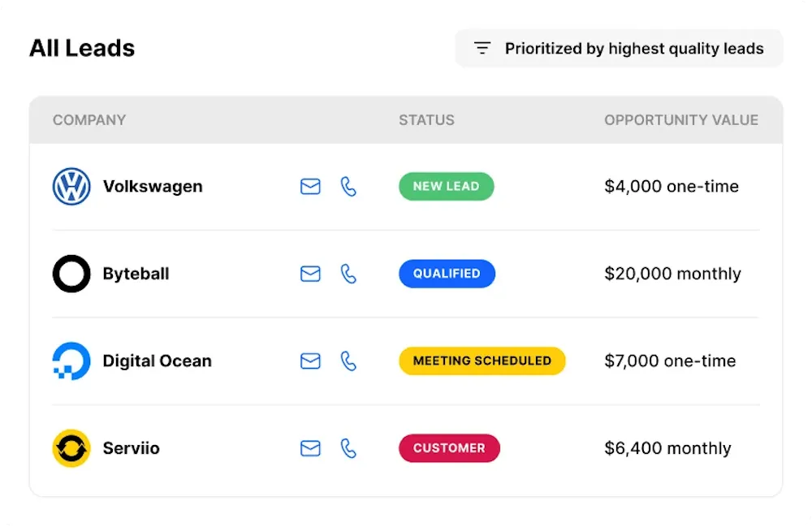Screen dimensions: 812x527
Task: Select Serviio's email envelope icon
Action: pyautogui.click(x=309, y=447)
